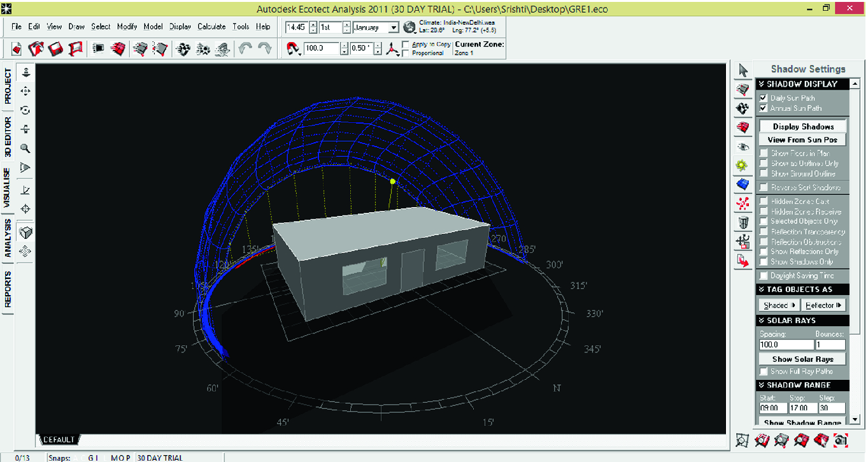This screenshot has width=868, height=462.
Task: Click the time 14:45 spinner arrows
Action: click(x=313, y=27)
